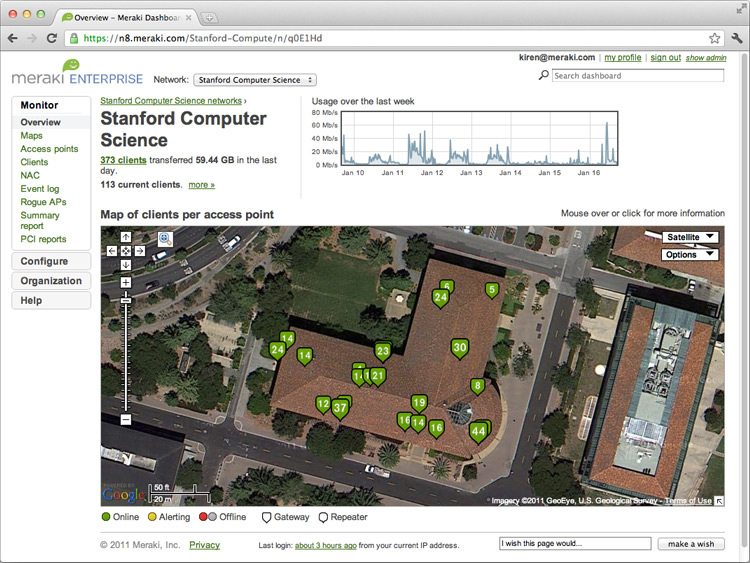Open NAC in the Monitor menu
Image resolution: width=750 pixels, height=563 pixels.
[x=30, y=176]
